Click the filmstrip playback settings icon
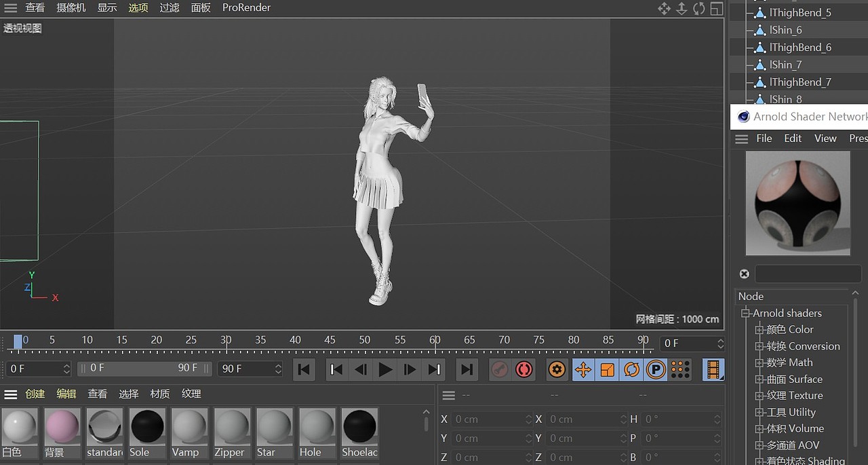Viewport: 868px width, 465px height. pyautogui.click(x=713, y=369)
